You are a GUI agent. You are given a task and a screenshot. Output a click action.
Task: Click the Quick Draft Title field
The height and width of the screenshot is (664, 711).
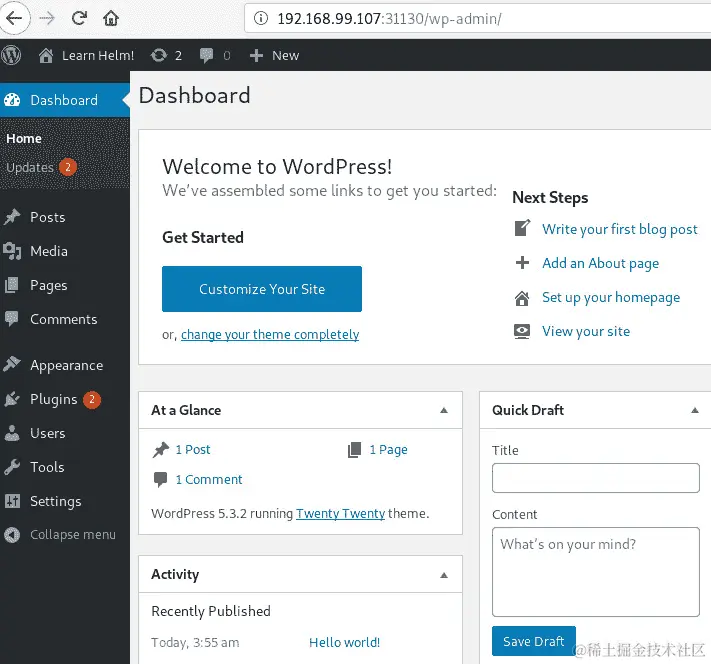[x=596, y=478]
